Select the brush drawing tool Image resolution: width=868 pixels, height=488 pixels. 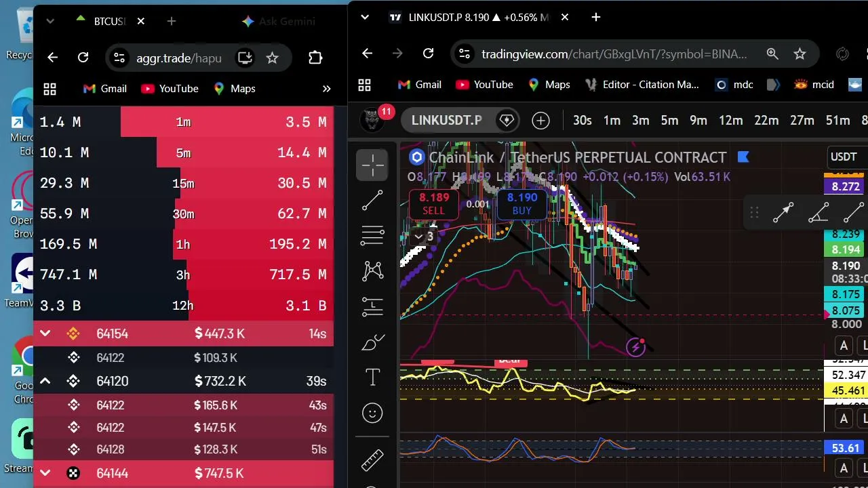click(372, 342)
